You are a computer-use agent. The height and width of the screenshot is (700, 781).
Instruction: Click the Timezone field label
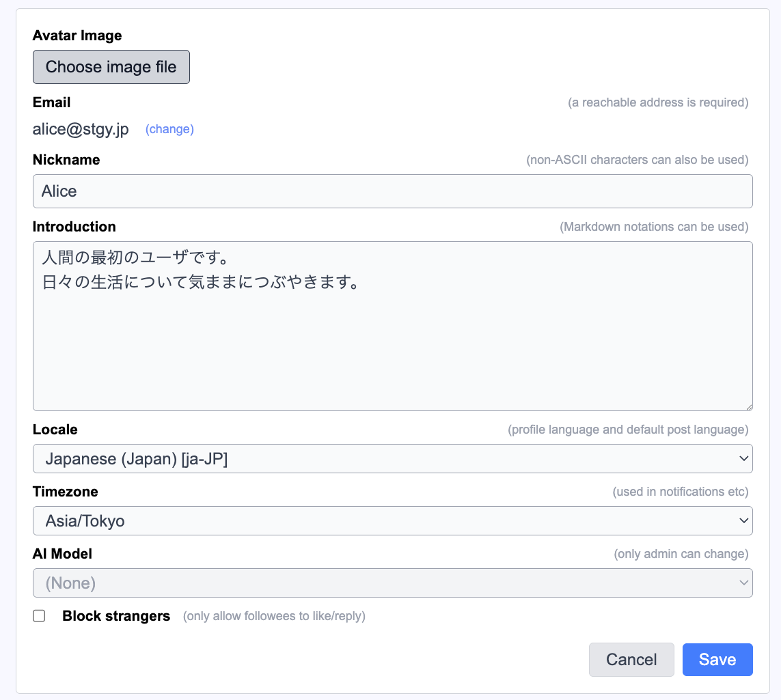pos(66,492)
